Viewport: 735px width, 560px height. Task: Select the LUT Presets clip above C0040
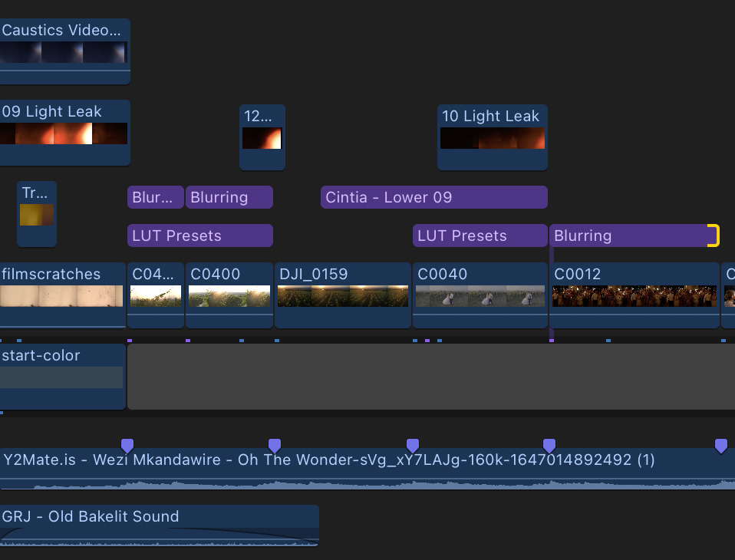[480, 236]
